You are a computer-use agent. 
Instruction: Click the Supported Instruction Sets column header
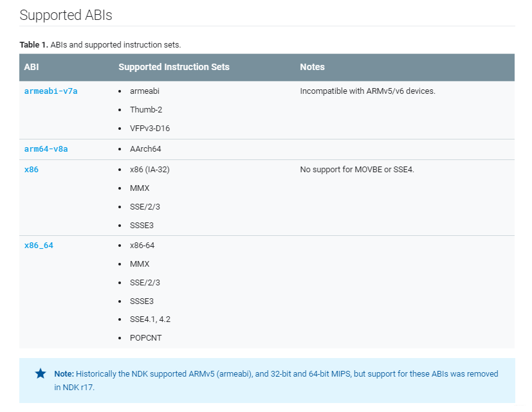tap(174, 67)
